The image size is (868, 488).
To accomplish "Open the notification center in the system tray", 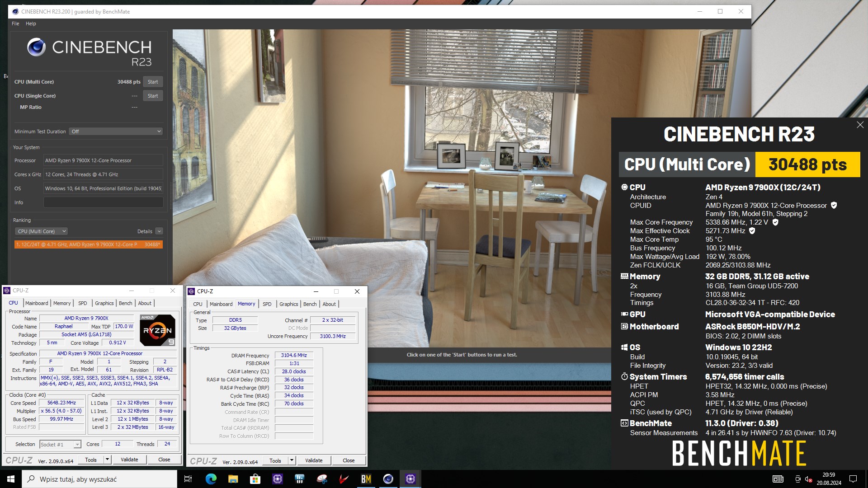I will click(853, 479).
